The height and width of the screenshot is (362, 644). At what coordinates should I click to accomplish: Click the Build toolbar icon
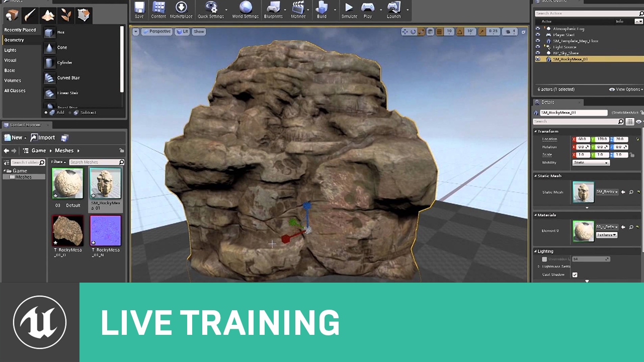tap(321, 10)
